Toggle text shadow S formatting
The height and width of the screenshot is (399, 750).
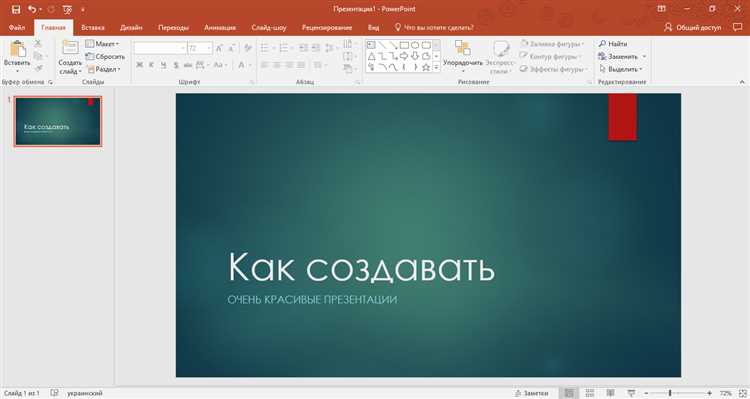(x=176, y=65)
